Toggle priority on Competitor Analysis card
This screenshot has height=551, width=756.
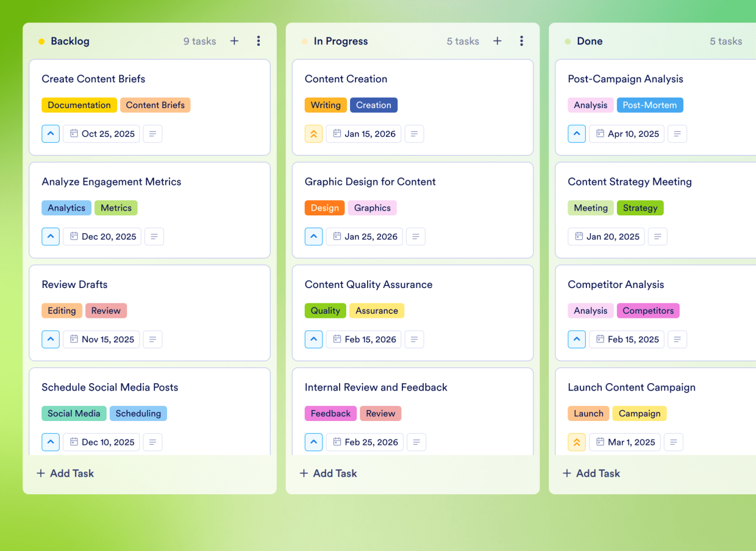point(577,339)
